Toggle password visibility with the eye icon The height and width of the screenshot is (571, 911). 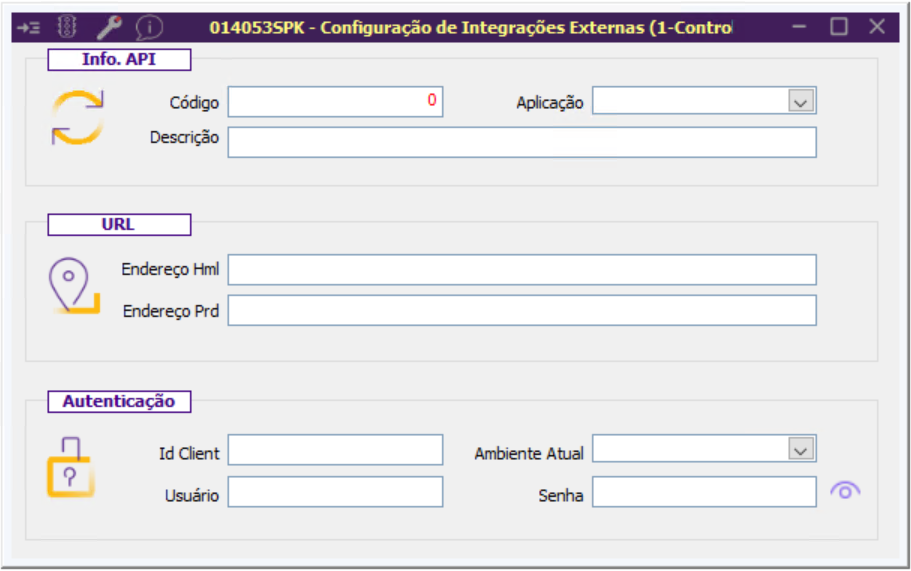(845, 491)
